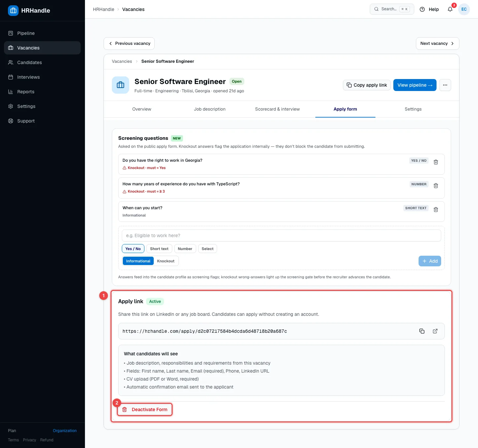Set question mode to Informational
The image size is (478, 448).
[x=138, y=261]
